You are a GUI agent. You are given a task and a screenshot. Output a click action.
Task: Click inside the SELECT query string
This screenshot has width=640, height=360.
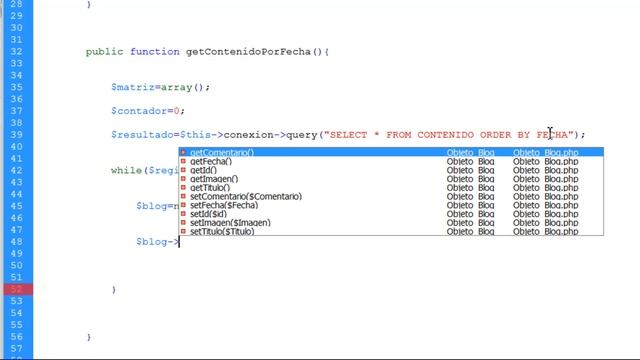449,135
